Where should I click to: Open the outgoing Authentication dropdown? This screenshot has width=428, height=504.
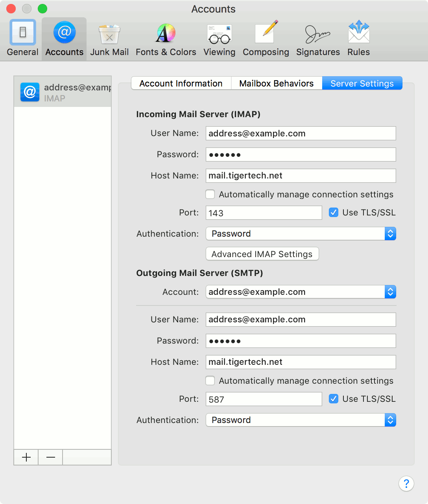coord(301,420)
